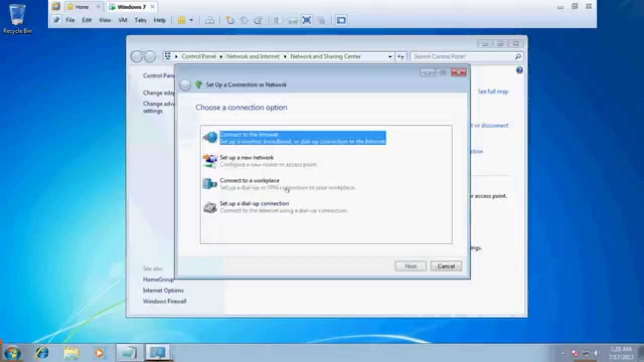Click the VMware pin icon beside File
Image resolution: width=644 pixels, height=362 pixels.
pos(57,20)
